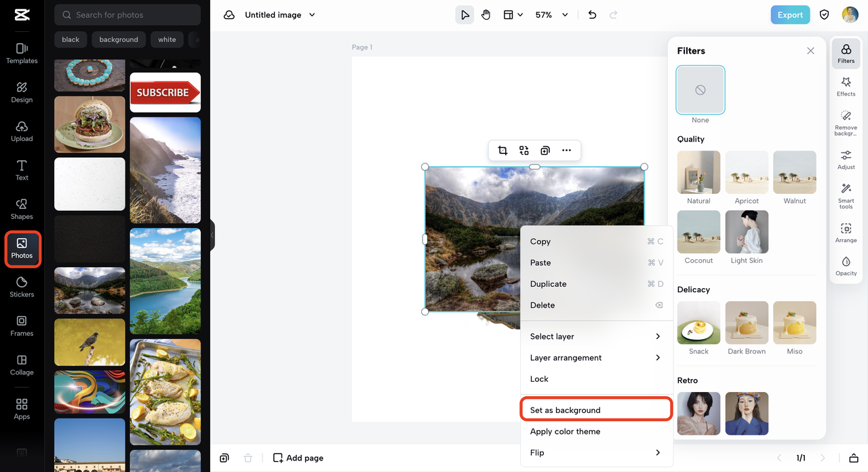Open the 57% zoom dropdown
Screen dimensions: 868x472
pos(551,15)
